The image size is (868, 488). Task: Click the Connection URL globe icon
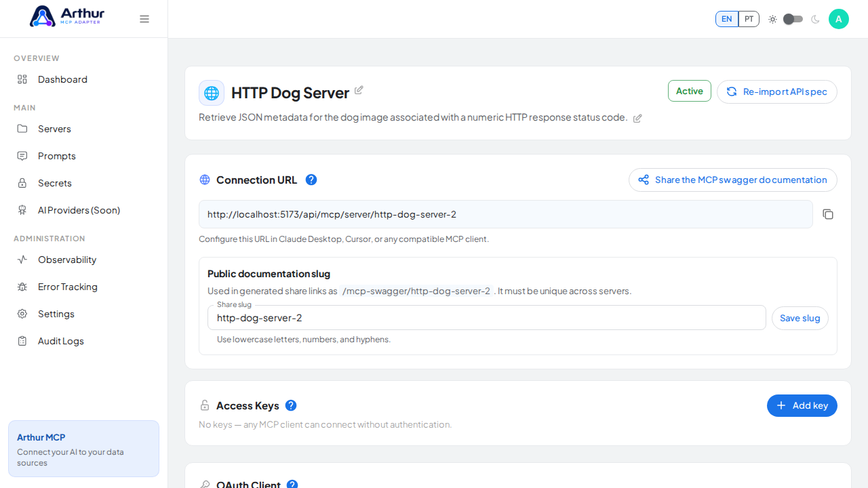point(205,180)
